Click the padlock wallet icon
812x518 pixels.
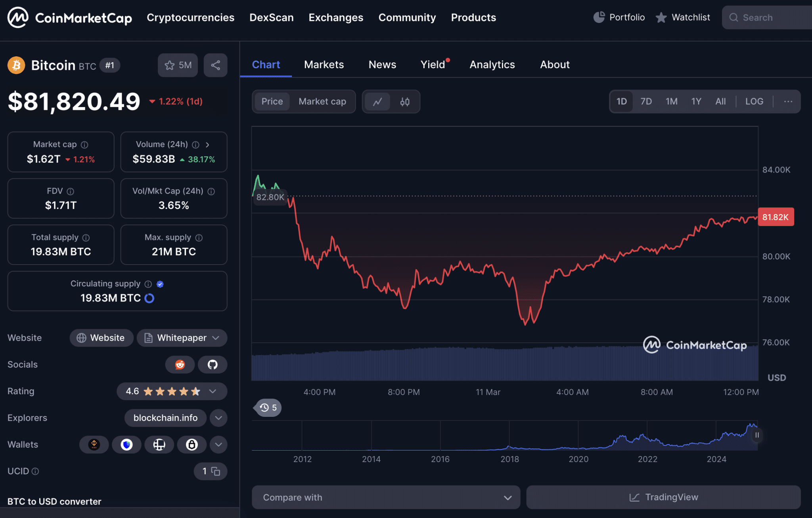click(x=192, y=445)
